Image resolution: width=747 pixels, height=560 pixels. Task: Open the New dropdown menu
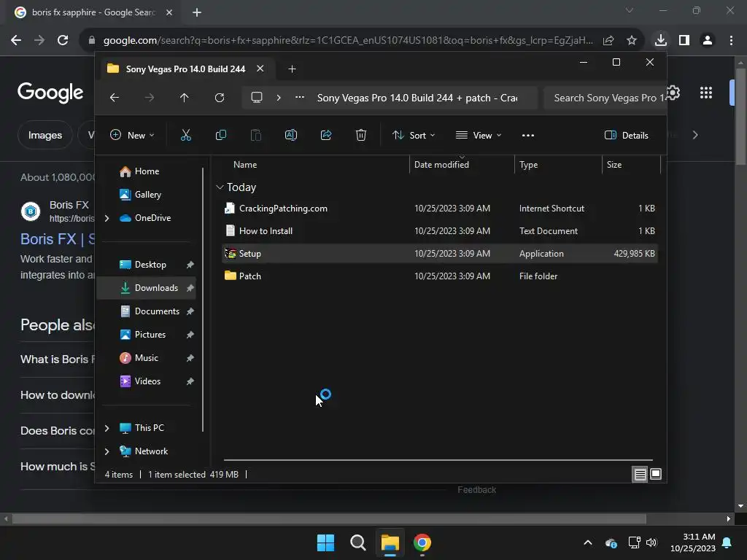pos(133,135)
